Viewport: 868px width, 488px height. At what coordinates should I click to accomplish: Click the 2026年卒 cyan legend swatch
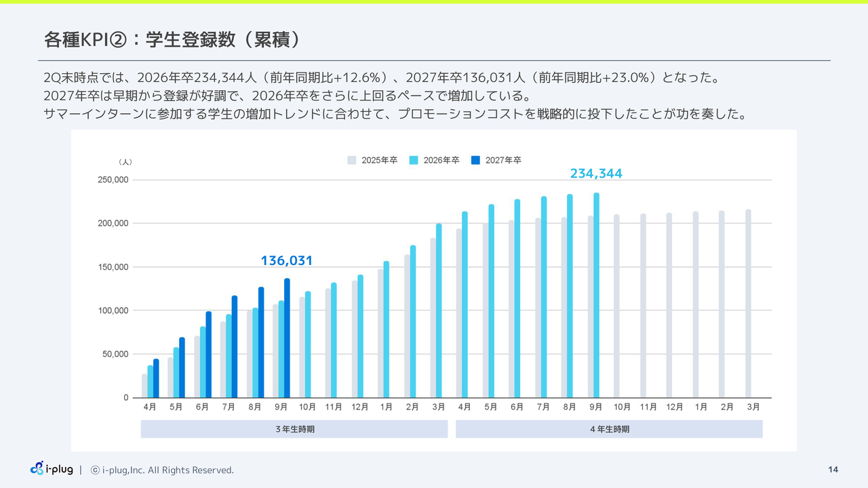point(414,160)
